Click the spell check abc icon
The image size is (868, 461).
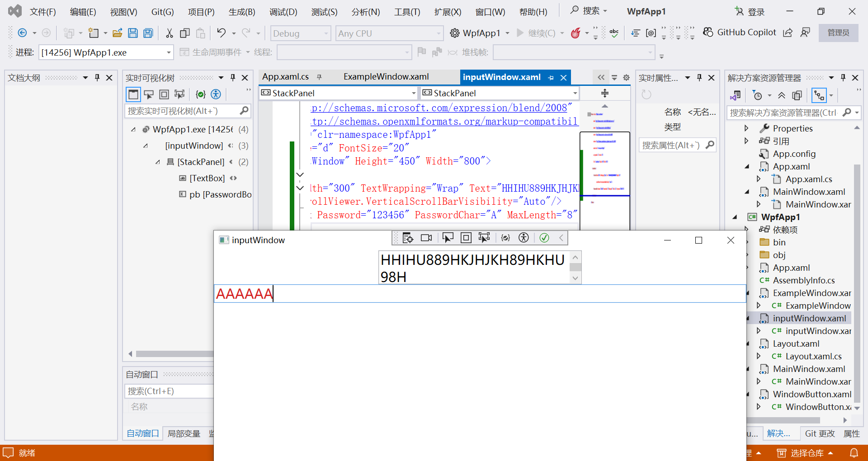[x=614, y=33]
